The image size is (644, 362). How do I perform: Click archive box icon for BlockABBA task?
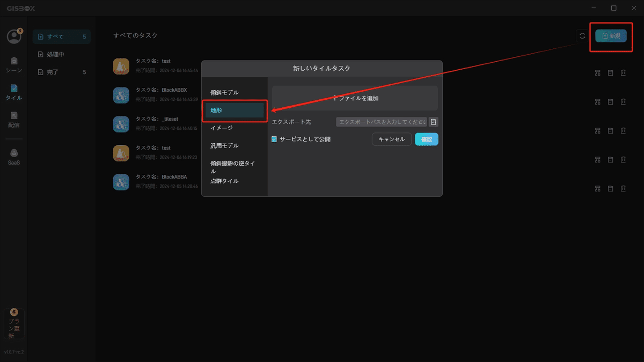click(x=610, y=189)
